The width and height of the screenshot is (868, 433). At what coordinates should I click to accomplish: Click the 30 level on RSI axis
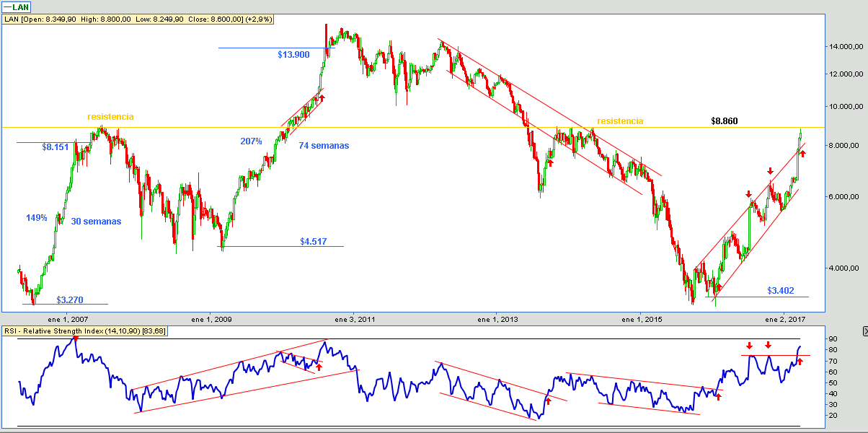click(833, 404)
